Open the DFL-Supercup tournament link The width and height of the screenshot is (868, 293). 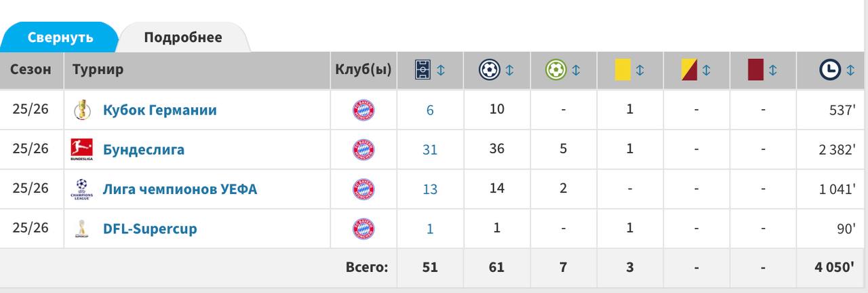point(150,229)
